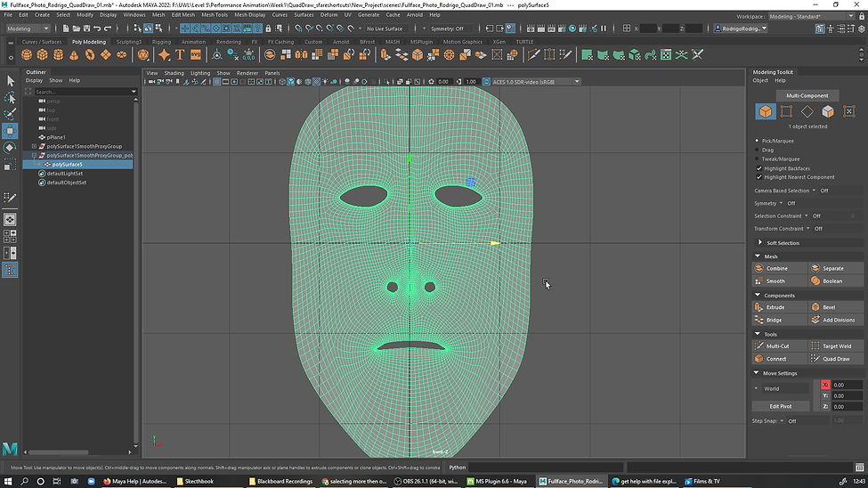Screen dimensions: 868x488
Task: Select Tweak/Marquee radio option
Action: point(758,159)
